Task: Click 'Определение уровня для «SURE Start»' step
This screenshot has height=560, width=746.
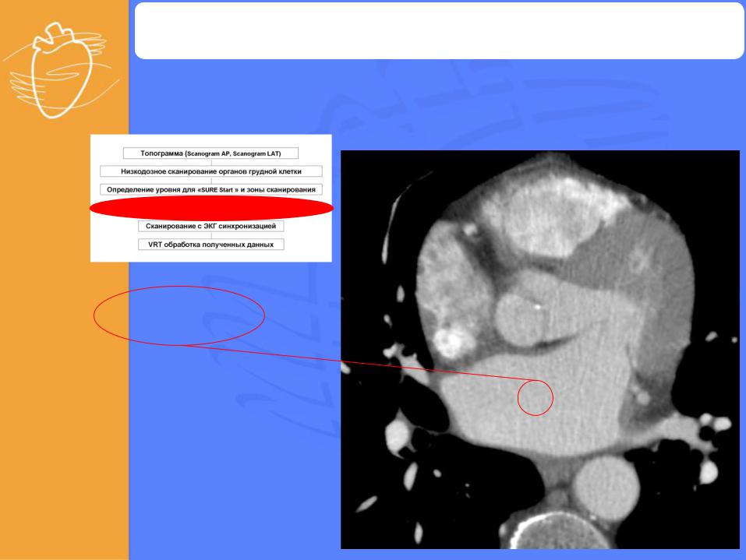Action: (210, 189)
